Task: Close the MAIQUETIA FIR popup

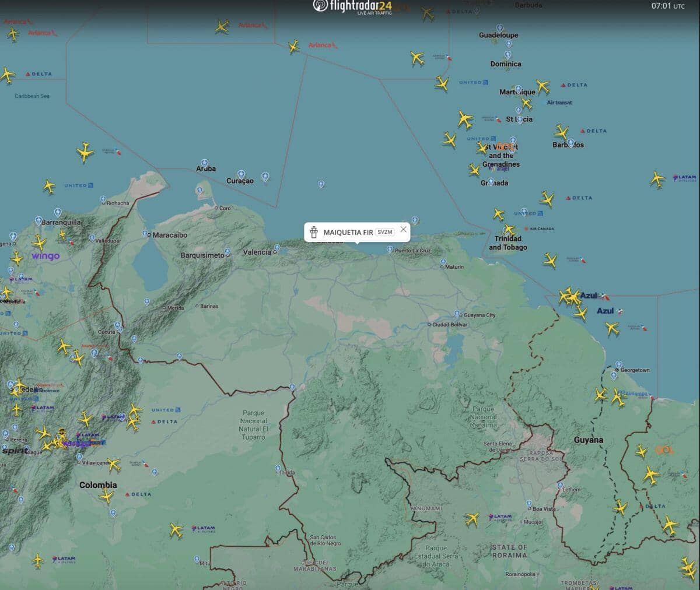Action: click(403, 230)
